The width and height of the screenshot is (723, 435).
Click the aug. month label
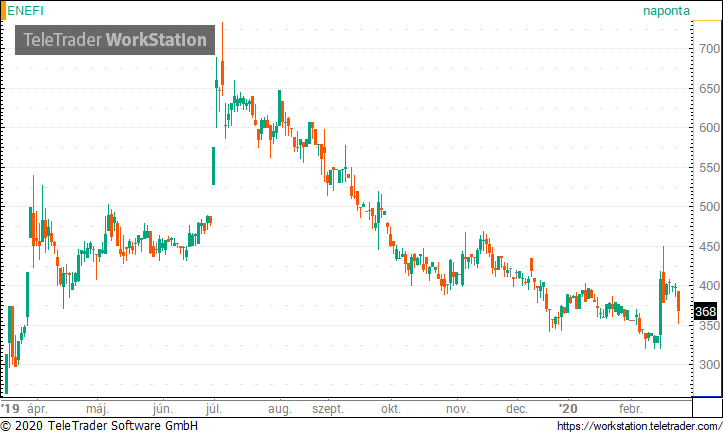279,409
